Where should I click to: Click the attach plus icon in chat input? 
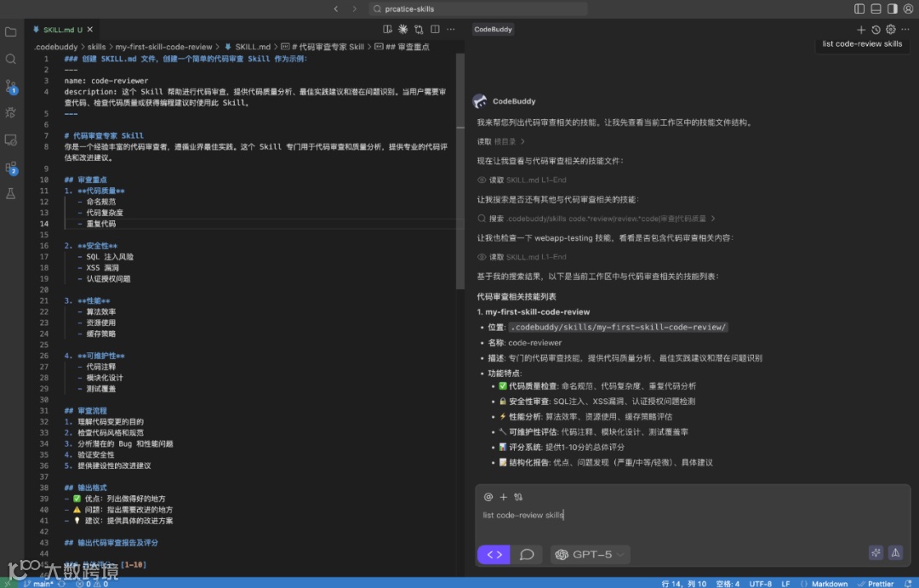click(502, 496)
